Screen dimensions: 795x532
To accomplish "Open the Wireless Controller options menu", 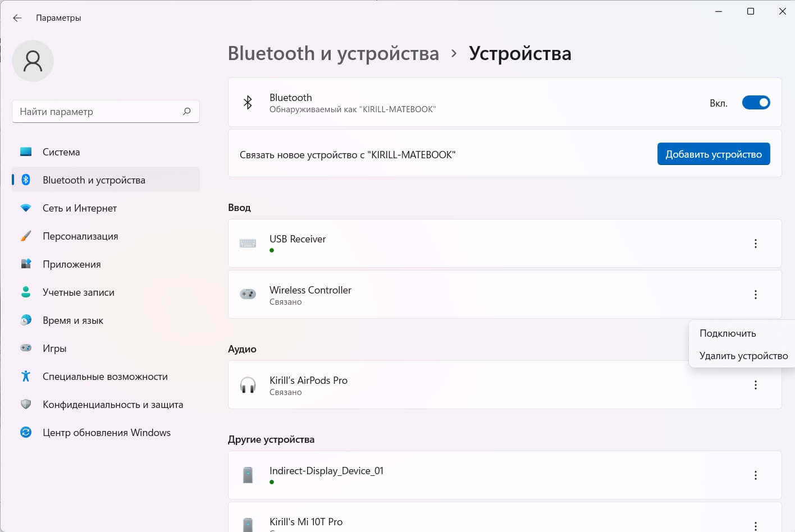I will (x=756, y=294).
